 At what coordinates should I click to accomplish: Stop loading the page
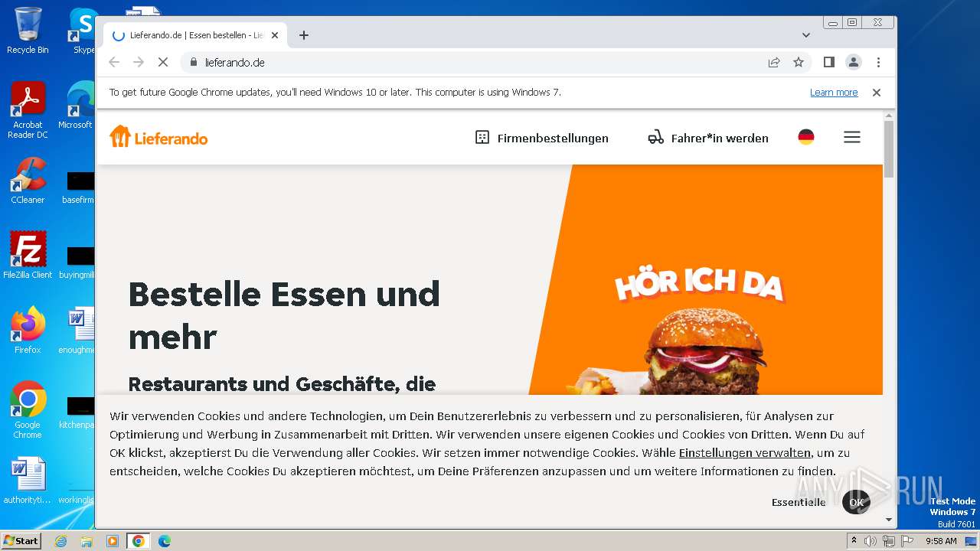click(163, 62)
